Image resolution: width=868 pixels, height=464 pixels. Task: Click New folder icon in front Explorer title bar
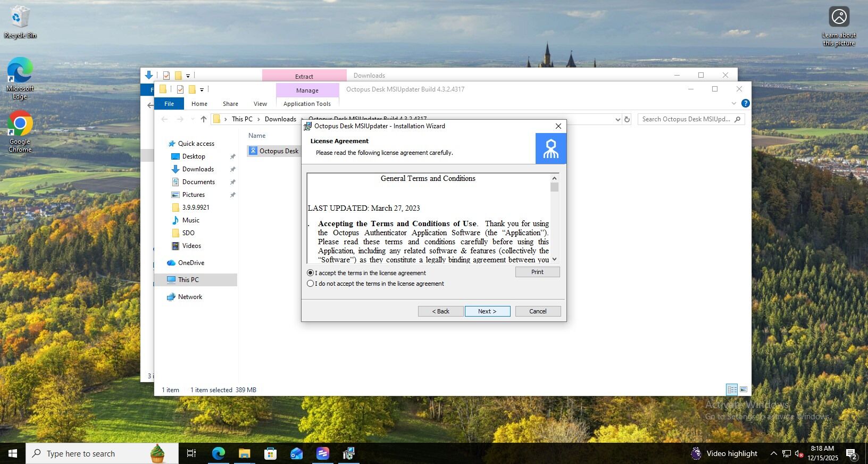point(192,89)
